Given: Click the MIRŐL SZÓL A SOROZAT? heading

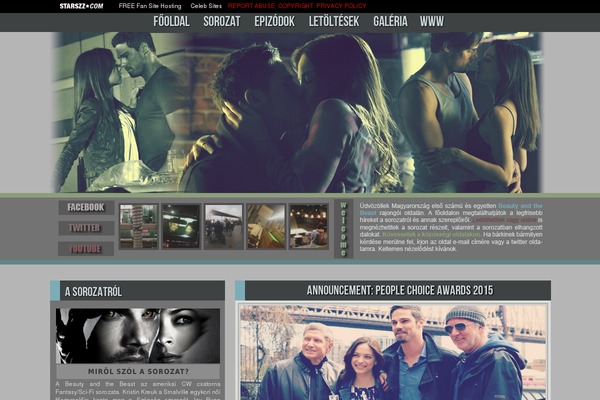Looking at the screenshot, I should tap(138, 371).
